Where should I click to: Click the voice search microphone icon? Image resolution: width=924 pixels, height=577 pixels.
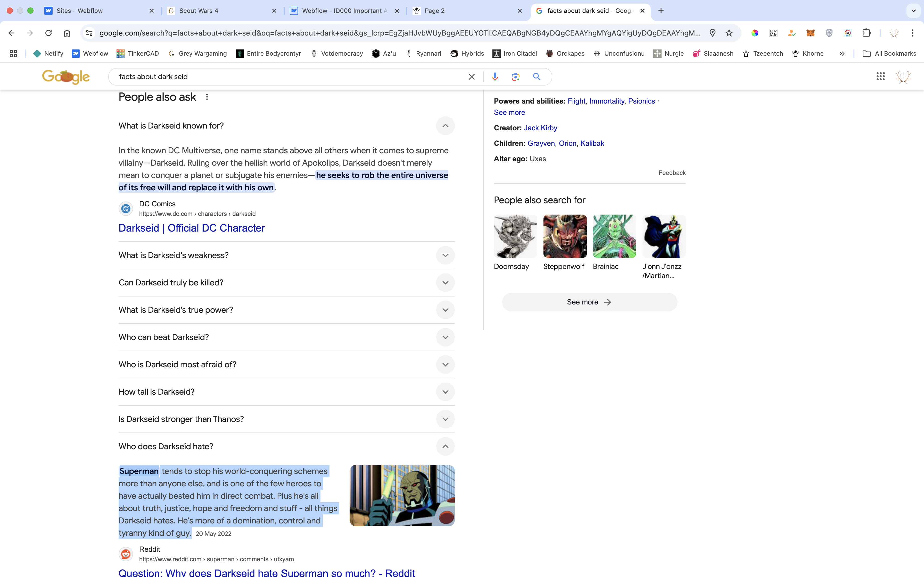[495, 77]
